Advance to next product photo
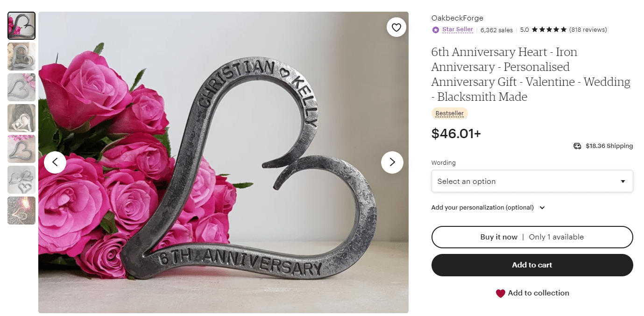This screenshot has width=644, height=316. tap(392, 162)
